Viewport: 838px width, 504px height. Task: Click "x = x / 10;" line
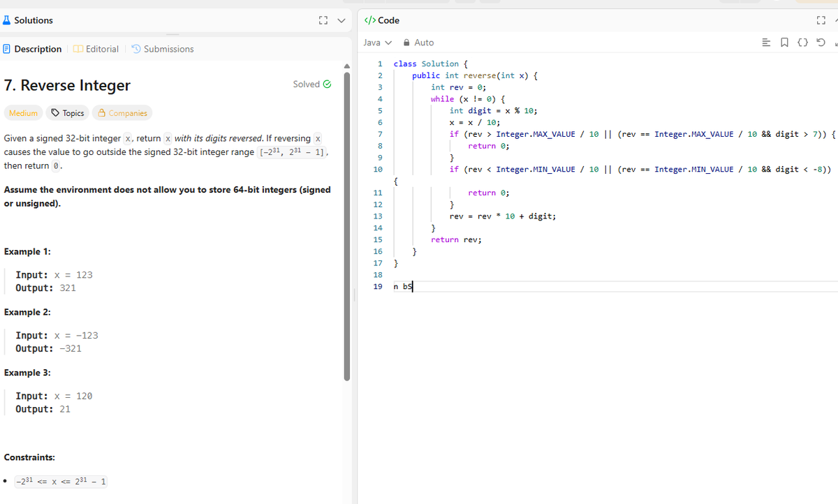click(x=475, y=122)
